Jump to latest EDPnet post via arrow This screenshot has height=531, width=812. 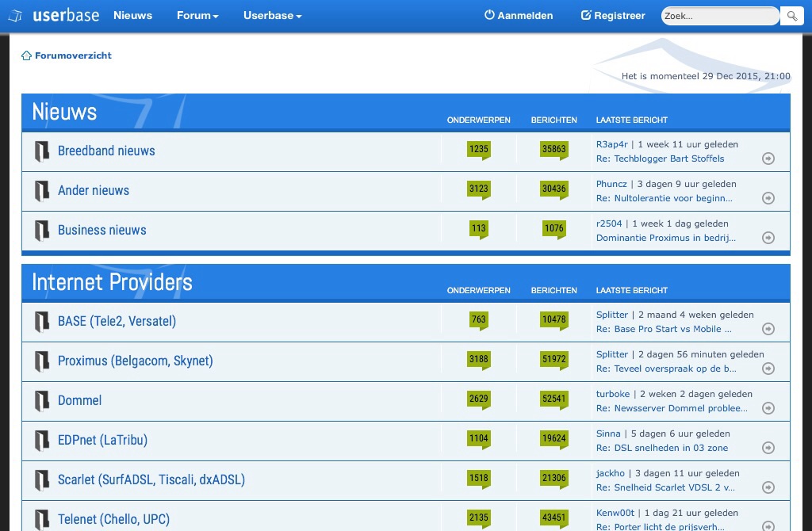[768, 448]
